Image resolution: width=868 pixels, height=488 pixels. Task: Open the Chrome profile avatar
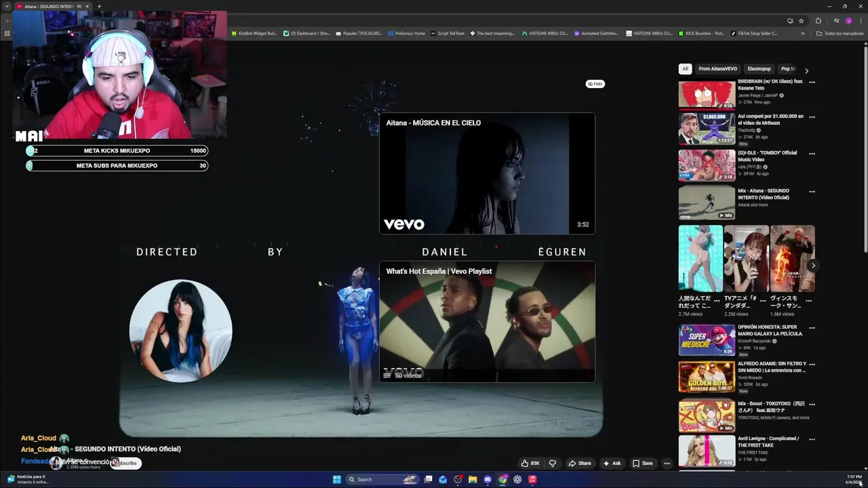tap(848, 21)
